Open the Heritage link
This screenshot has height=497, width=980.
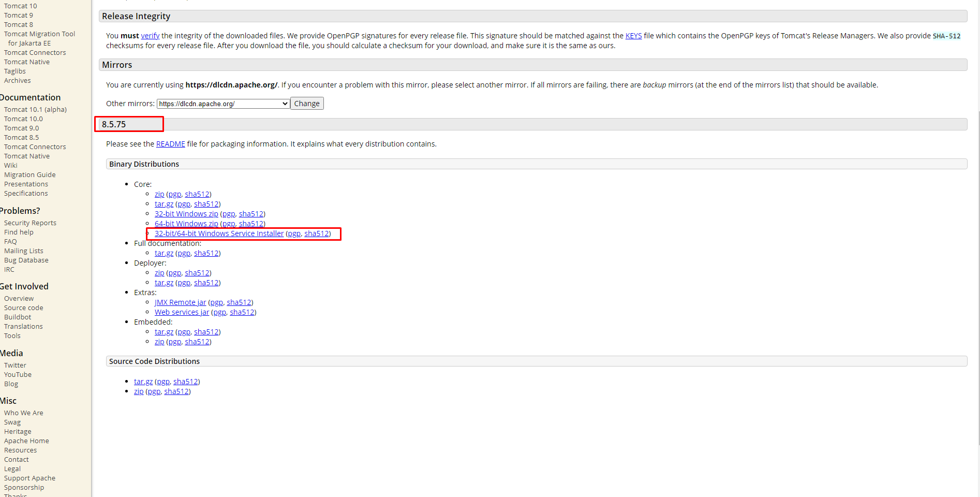pyautogui.click(x=18, y=432)
